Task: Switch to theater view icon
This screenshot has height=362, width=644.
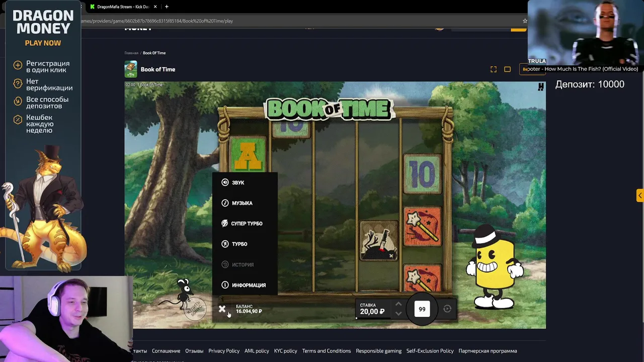Action: coord(507,69)
